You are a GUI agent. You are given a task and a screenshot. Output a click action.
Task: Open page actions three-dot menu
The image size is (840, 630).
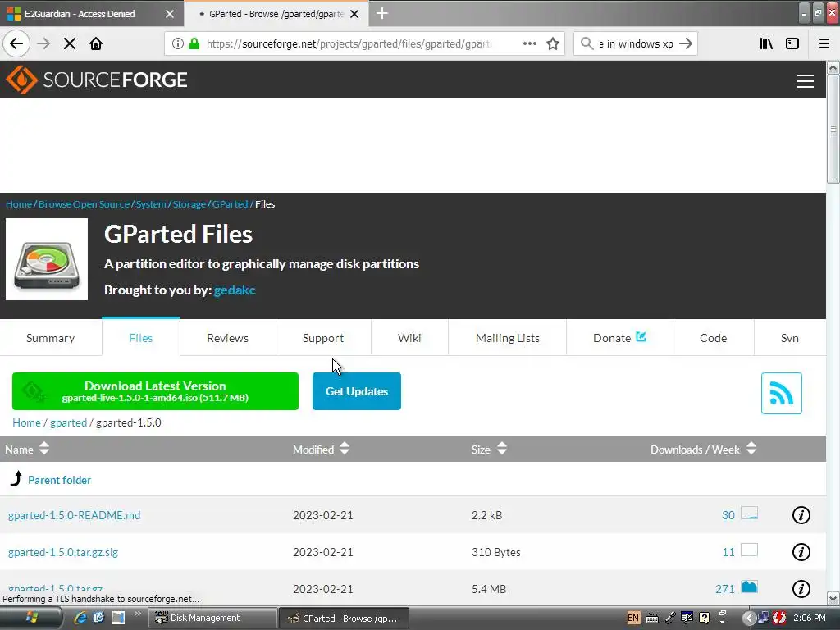529,43
